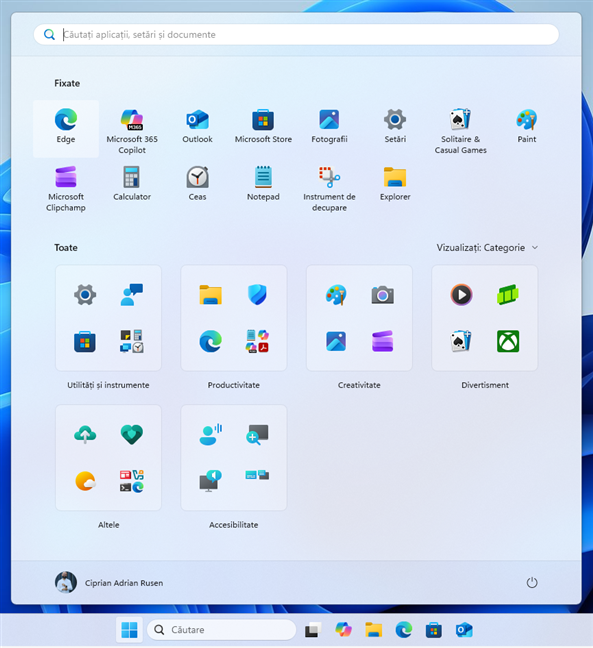This screenshot has height=648, width=593.
Task: Click the Utilități și instrumente label
Action: 108,385
